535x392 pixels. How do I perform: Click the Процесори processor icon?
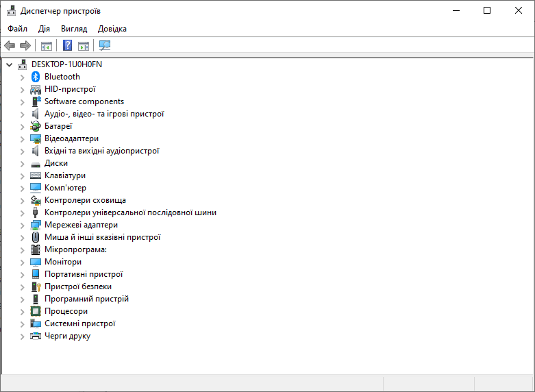point(36,311)
